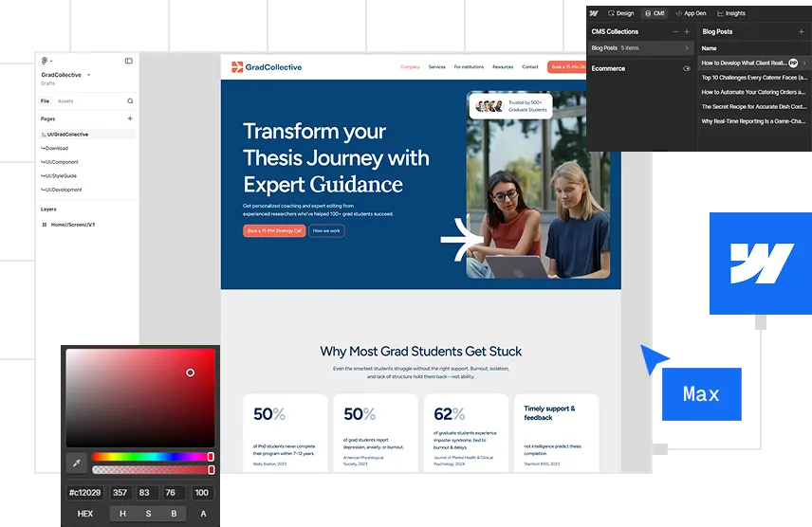
Task: Toggle the Figma sidebar collapse icon
Action: pyautogui.click(x=128, y=61)
